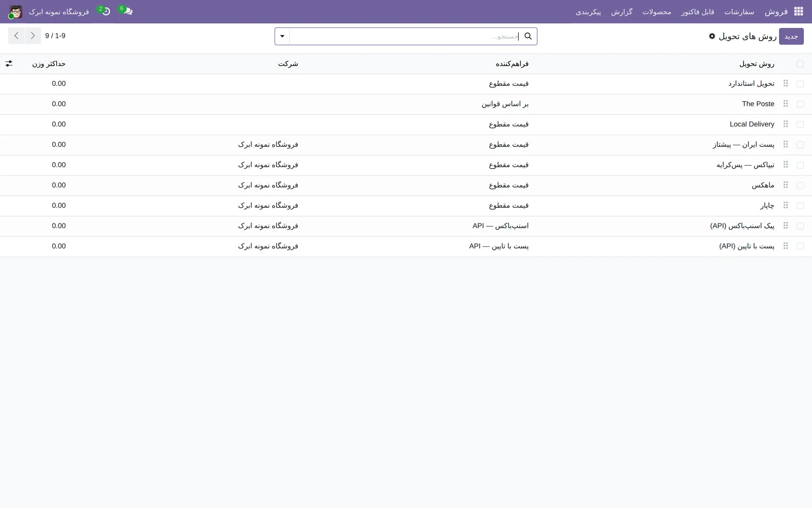812x508 pixels.
Task: Click the magnifier search icon
Action: pos(528,36)
